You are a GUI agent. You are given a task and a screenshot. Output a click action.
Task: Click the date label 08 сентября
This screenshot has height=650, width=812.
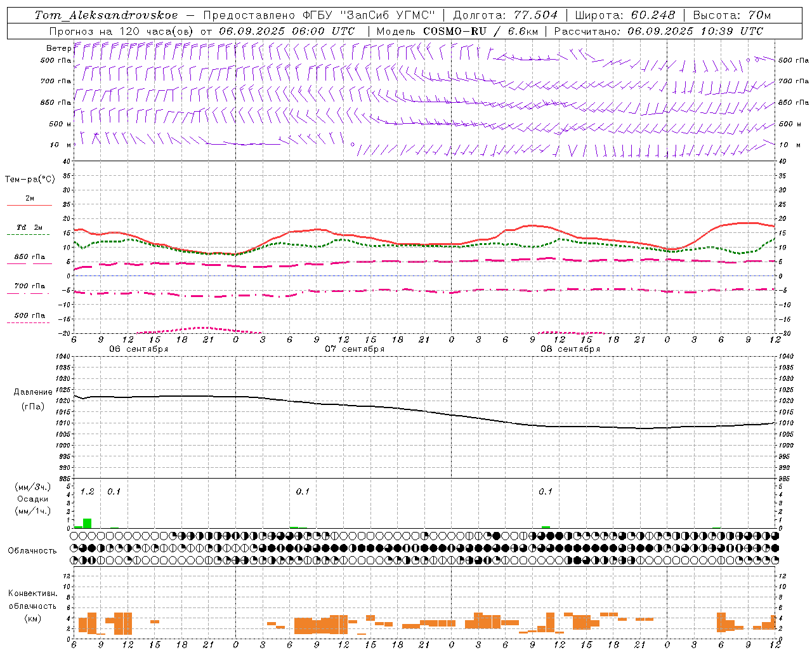570,349
